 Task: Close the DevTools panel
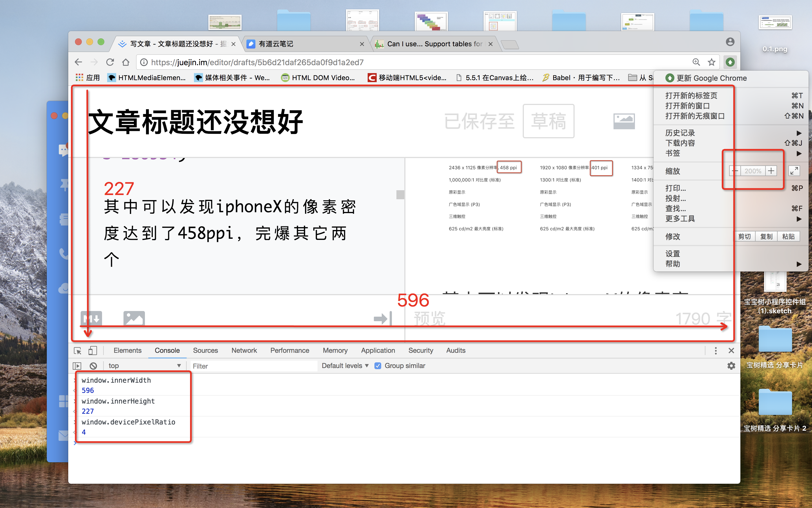click(731, 351)
